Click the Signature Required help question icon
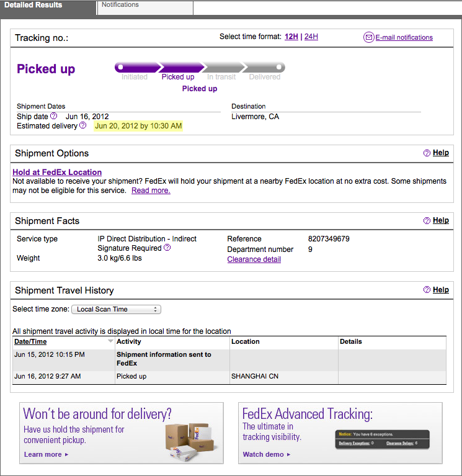Image resolution: width=462 pixels, height=476 pixels. tap(167, 248)
